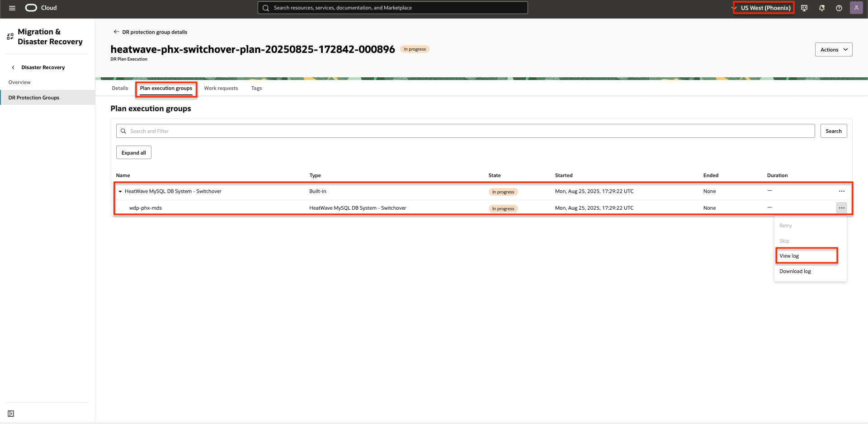Switch to the Tags tab

[256, 88]
